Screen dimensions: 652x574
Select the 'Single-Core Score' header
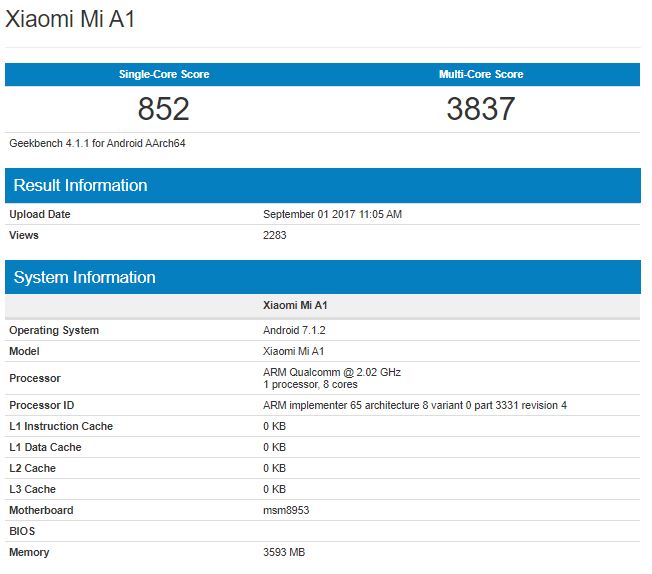[x=164, y=74]
